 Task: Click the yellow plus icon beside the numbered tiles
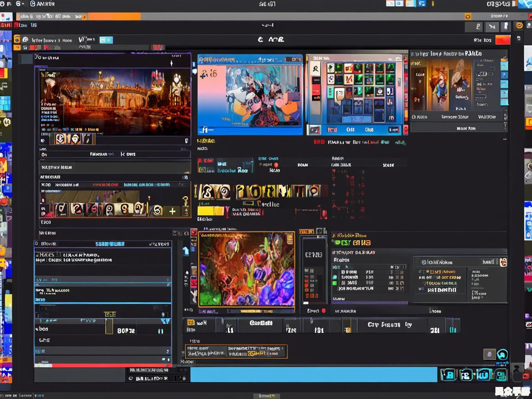tap(172, 212)
